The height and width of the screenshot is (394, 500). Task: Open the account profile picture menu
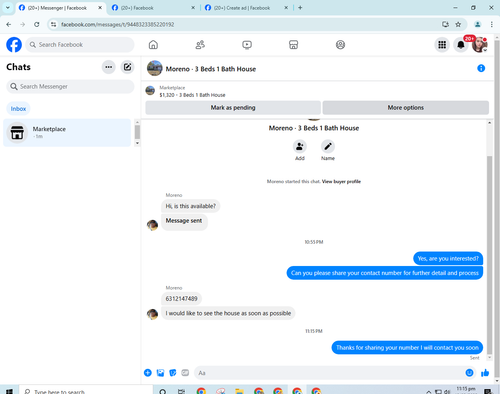(480, 45)
